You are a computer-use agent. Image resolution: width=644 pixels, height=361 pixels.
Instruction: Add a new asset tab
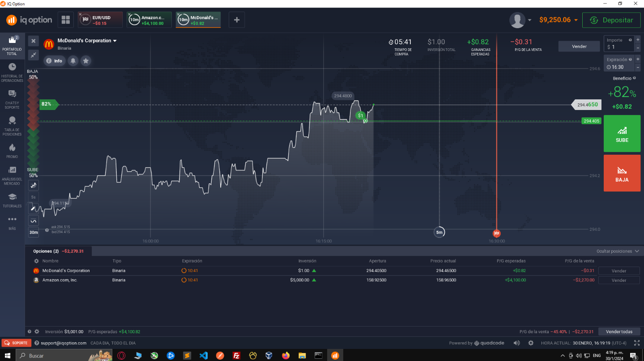click(237, 20)
